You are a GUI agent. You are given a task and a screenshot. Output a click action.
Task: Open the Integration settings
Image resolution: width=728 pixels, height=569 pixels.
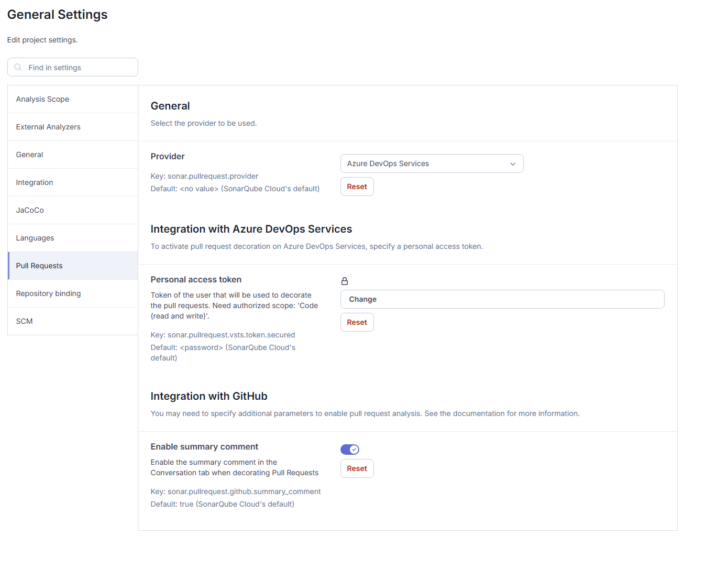coord(35,182)
